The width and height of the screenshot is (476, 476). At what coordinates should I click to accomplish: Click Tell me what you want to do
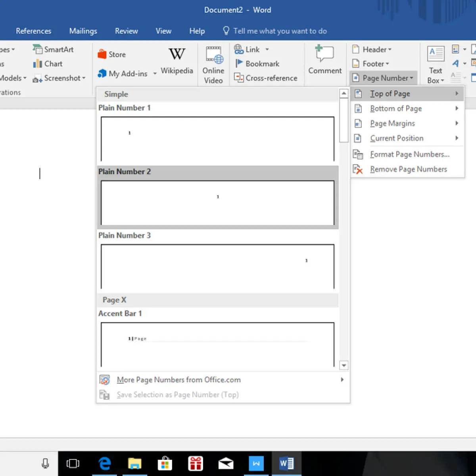click(275, 31)
